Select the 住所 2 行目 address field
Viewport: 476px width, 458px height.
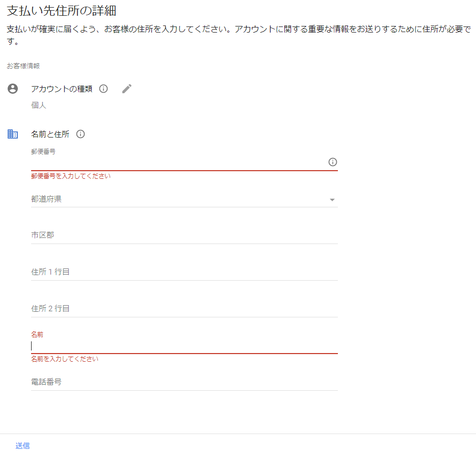[x=184, y=309]
